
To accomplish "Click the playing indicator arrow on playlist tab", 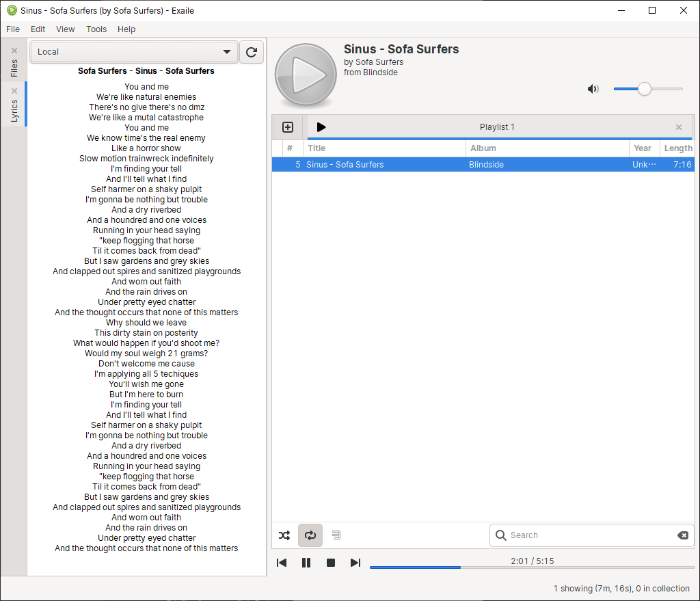I will (x=321, y=127).
